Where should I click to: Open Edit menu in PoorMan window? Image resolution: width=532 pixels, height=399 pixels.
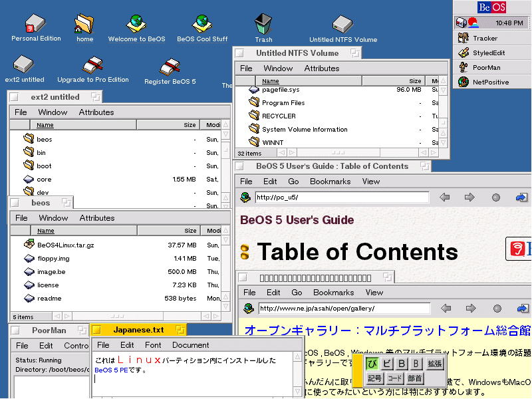[46, 346]
